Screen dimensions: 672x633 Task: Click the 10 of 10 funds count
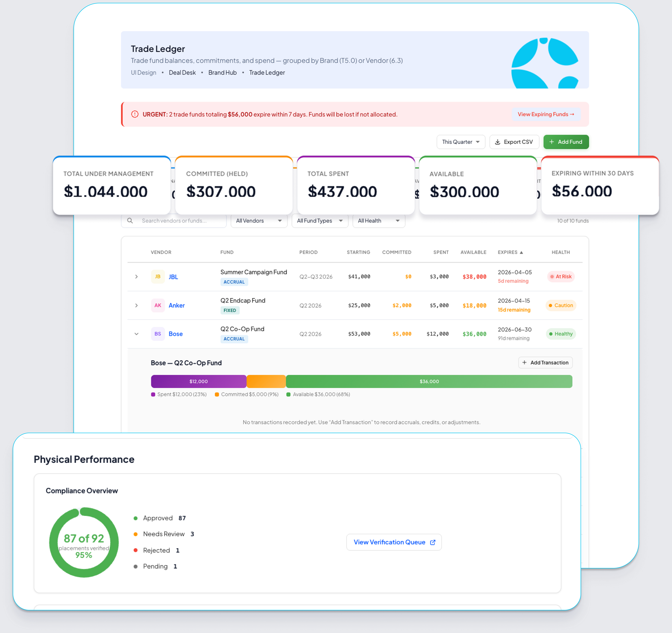pos(573,221)
